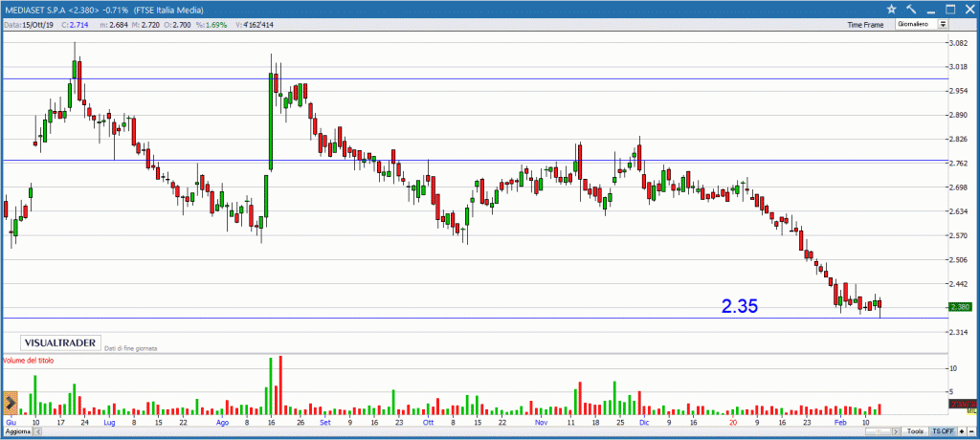
Task: Click the 'Dati di fine giornata' text
Action: 130,347
